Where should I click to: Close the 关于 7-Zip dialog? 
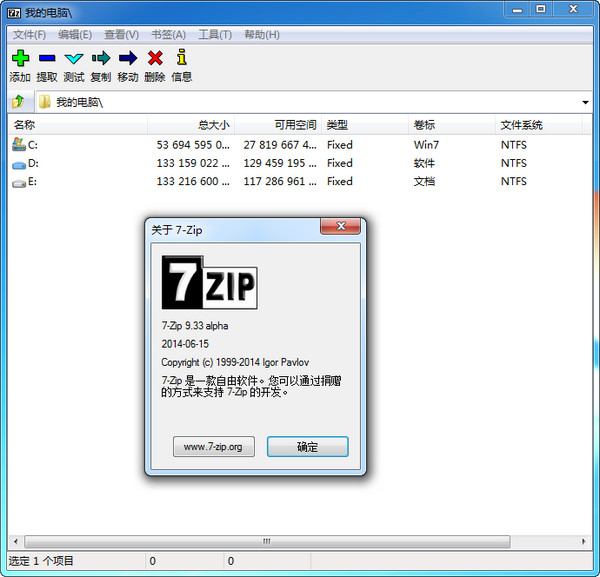click(x=340, y=227)
